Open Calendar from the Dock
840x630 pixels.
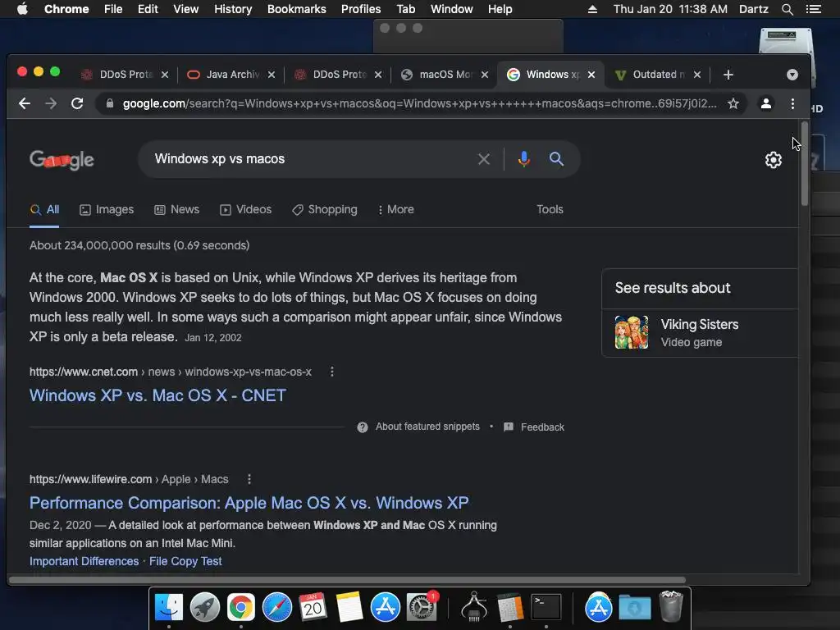click(313, 607)
